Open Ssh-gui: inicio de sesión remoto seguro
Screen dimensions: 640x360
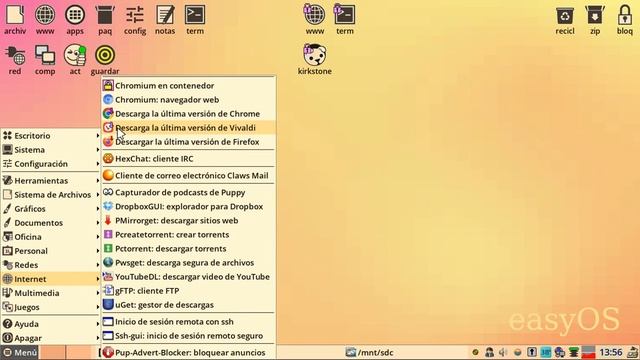(x=188, y=336)
